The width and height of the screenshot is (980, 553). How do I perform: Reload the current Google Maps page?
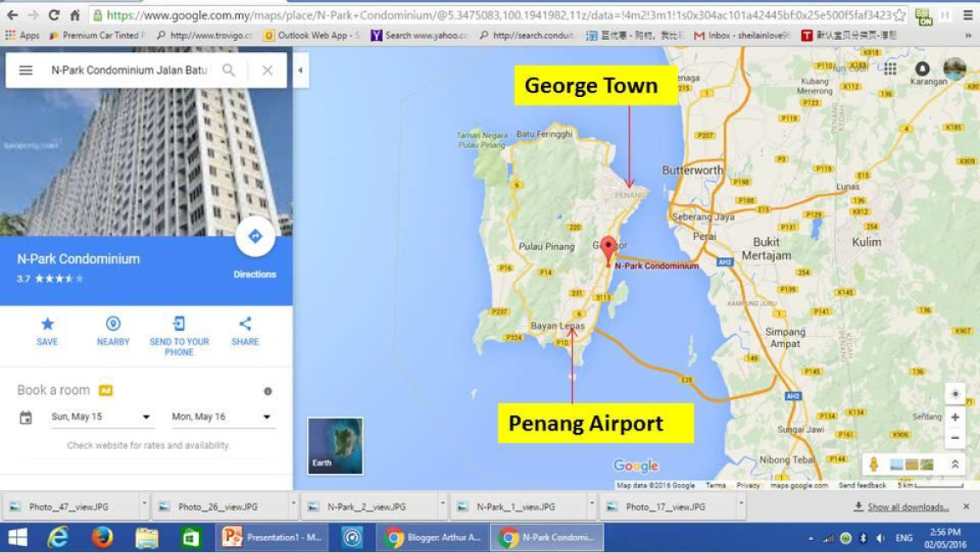tap(54, 15)
